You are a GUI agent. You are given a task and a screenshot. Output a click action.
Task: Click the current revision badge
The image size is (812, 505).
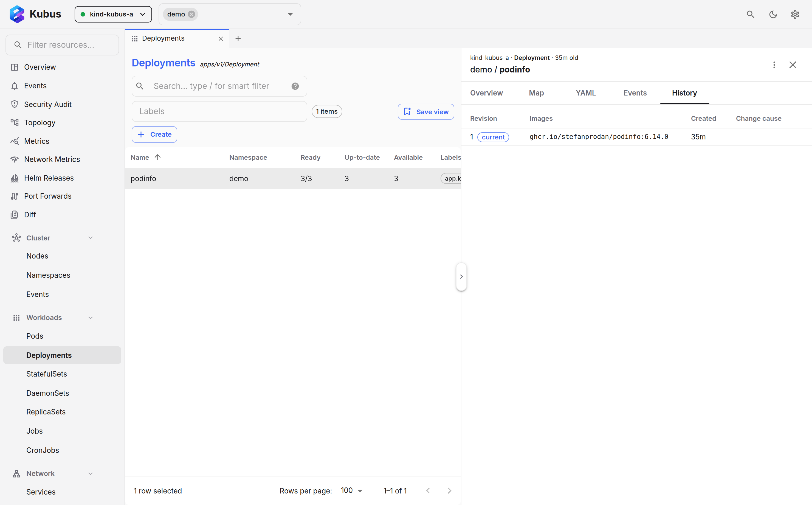pyautogui.click(x=493, y=137)
